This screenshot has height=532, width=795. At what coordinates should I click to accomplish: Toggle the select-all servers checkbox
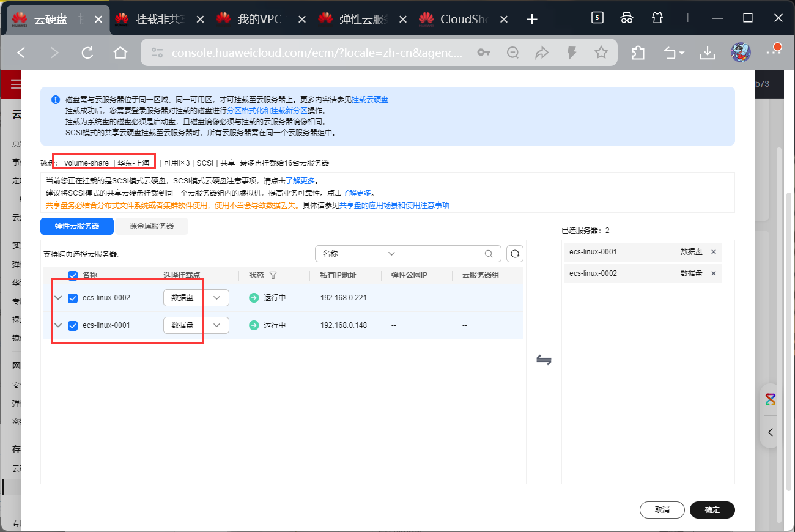[73, 276]
